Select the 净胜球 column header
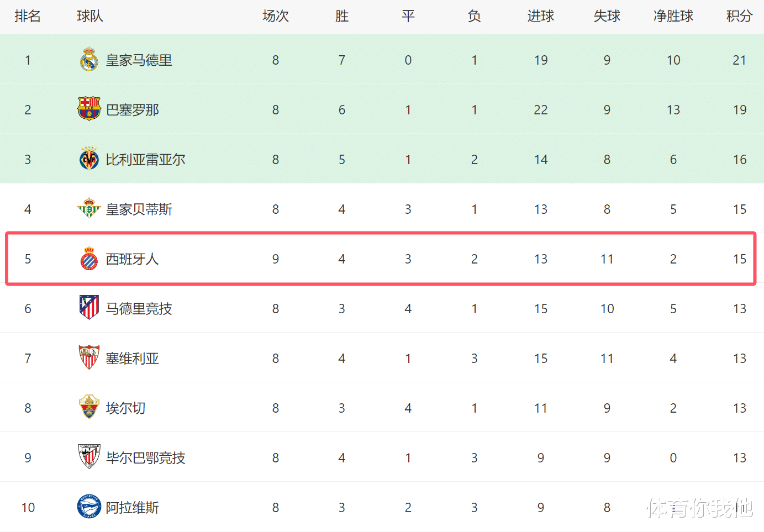The image size is (764, 532). pyautogui.click(x=673, y=16)
